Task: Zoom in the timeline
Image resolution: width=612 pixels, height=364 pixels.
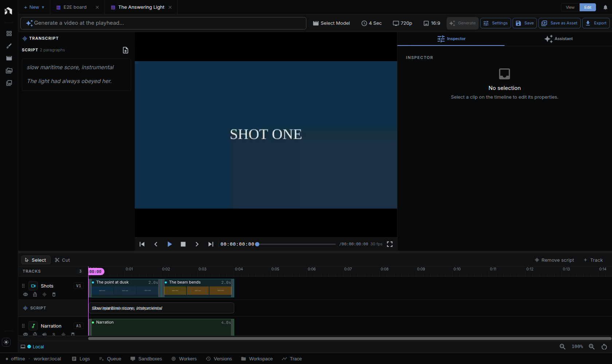Action: tap(592, 347)
